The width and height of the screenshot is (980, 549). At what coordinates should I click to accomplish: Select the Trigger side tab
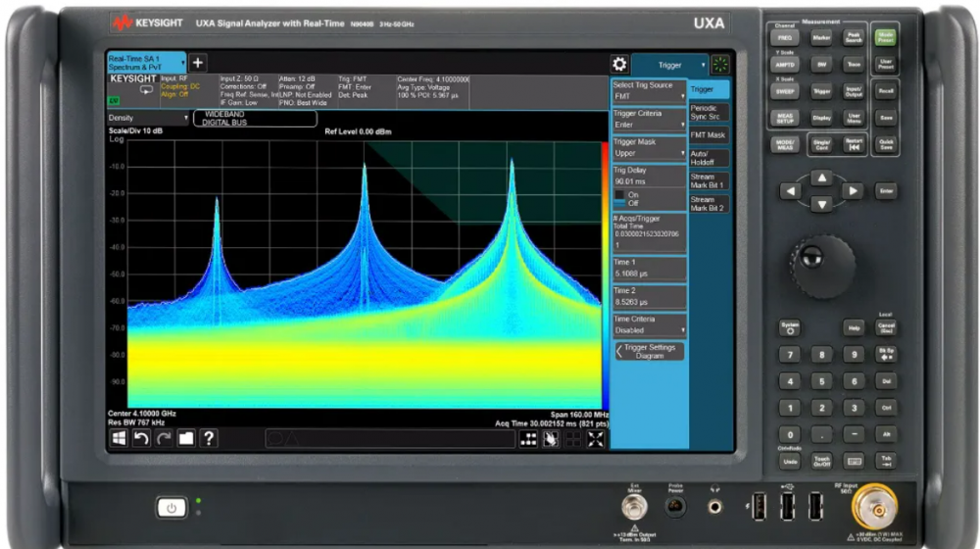pos(709,89)
